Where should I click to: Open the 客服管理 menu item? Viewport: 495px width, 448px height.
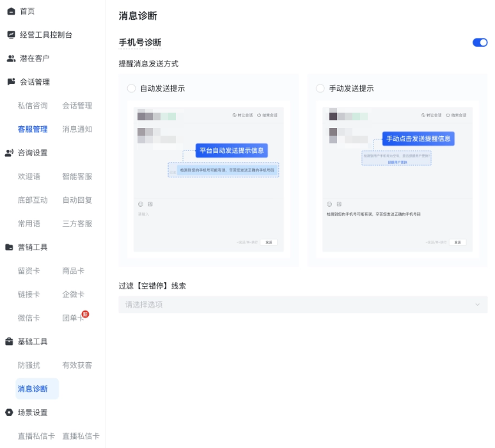[33, 129]
